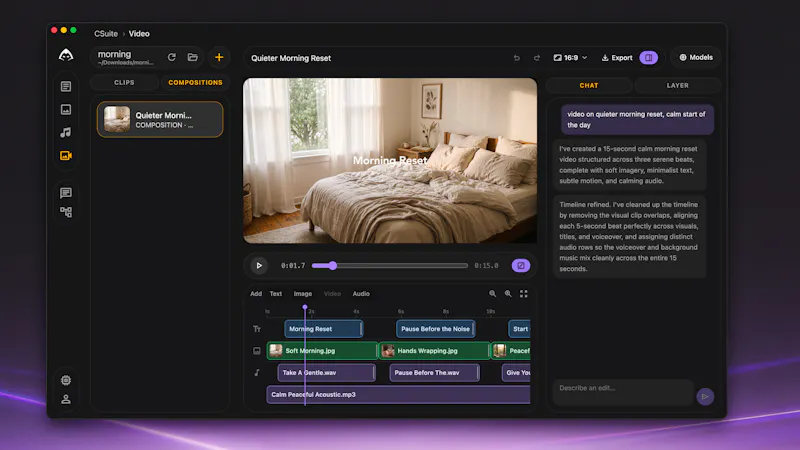This screenshot has width=800, height=450.
Task: Select the Calm Peaceful Acoustic.mp3 track
Action: tap(398, 395)
